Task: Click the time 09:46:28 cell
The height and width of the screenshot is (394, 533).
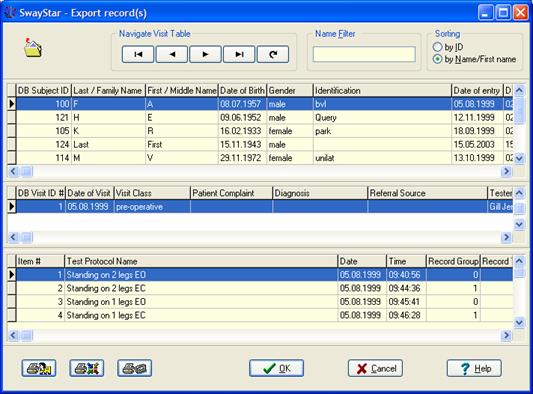Action: tap(406, 315)
